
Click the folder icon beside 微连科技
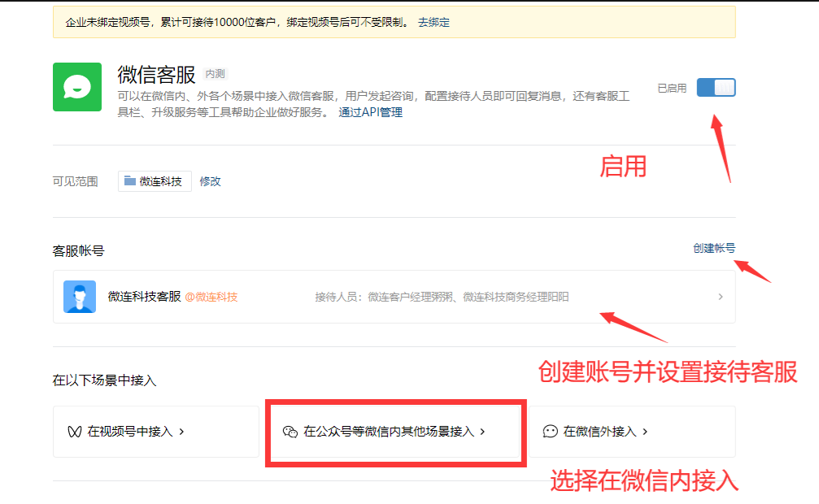coord(129,180)
